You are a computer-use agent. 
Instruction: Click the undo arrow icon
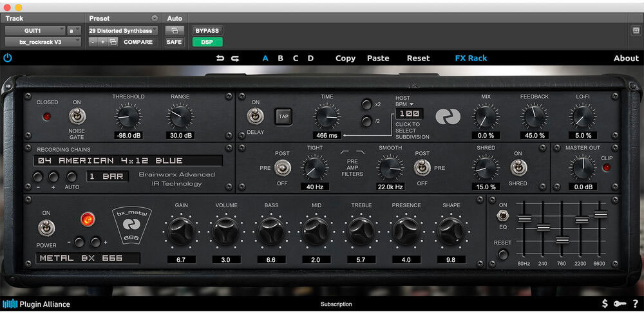pos(220,59)
